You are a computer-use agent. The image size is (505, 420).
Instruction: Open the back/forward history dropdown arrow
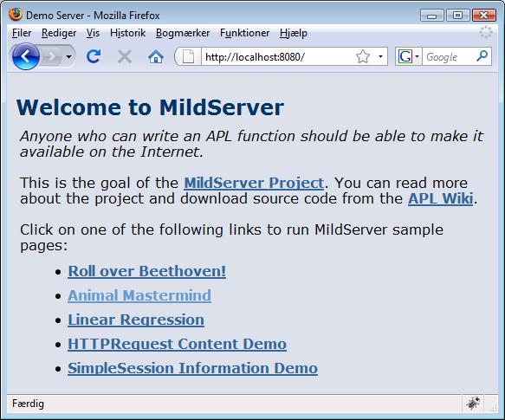click(68, 57)
